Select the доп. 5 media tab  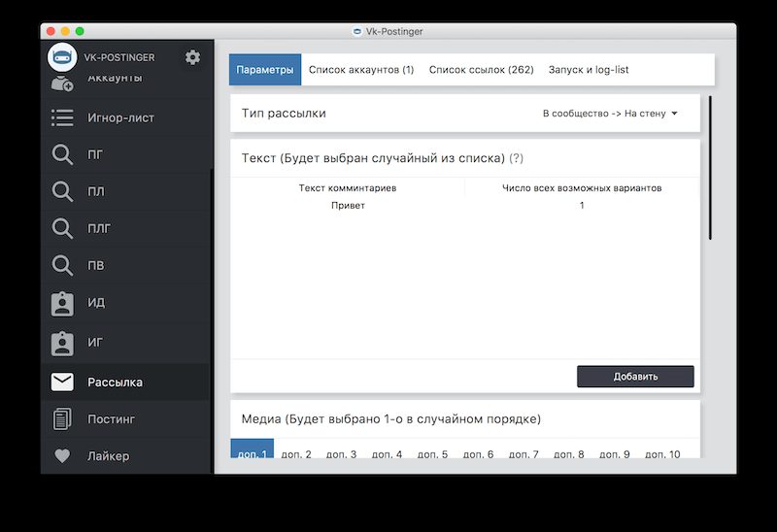431,454
